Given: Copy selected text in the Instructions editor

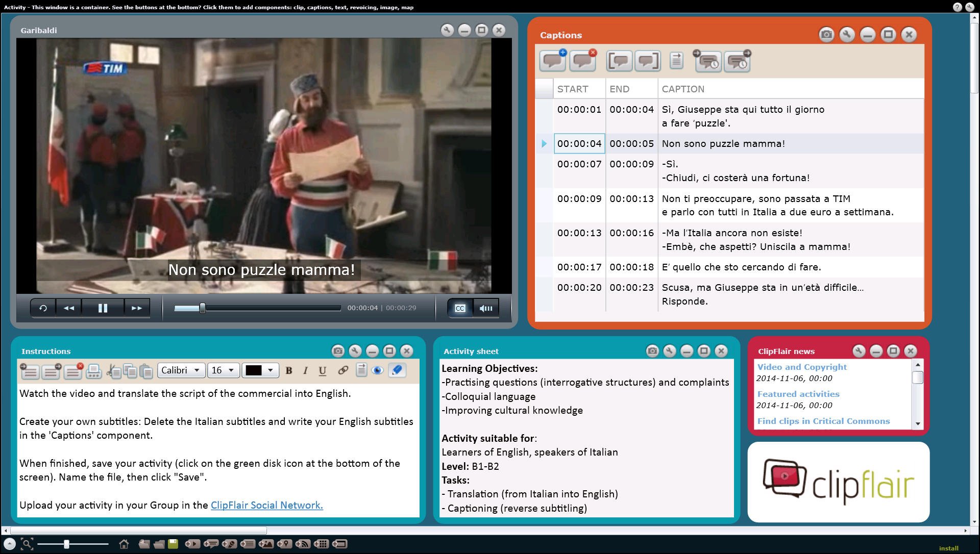Looking at the screenshot, I should [130, 371].
